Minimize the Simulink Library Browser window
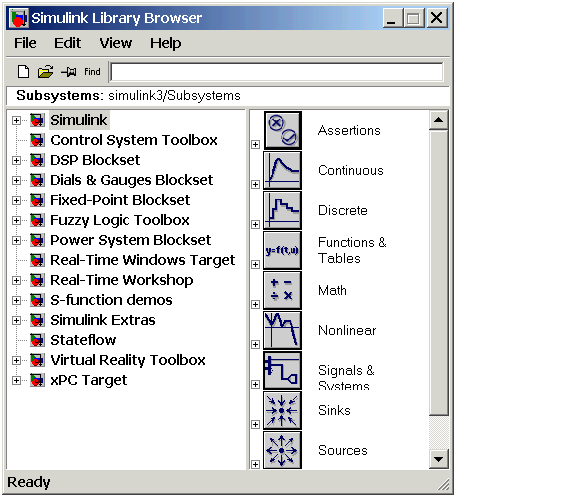The image size is (580, 498). click(392, 18)
